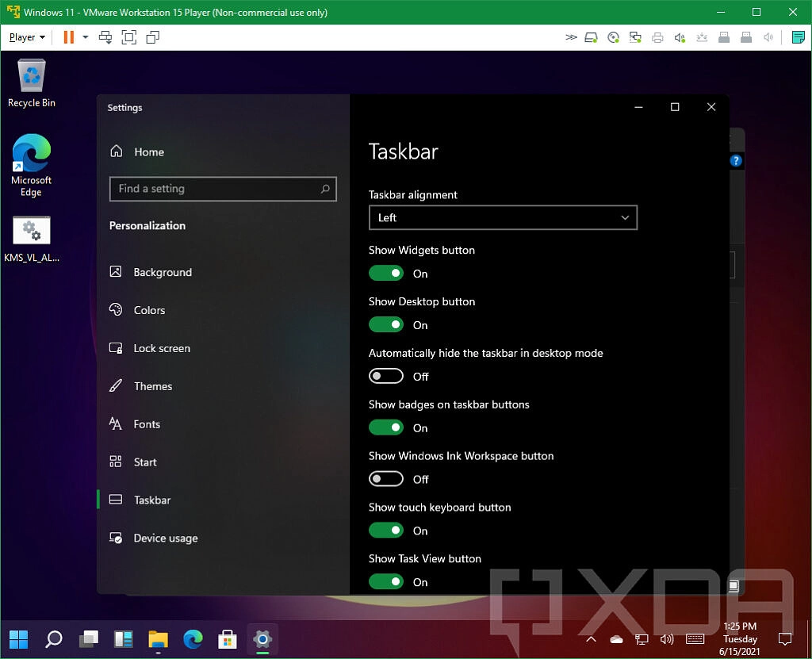Switch to Unity mode in VMware toolbar
This screenshot has width=812, height=659.
click(x=153, y=37)
